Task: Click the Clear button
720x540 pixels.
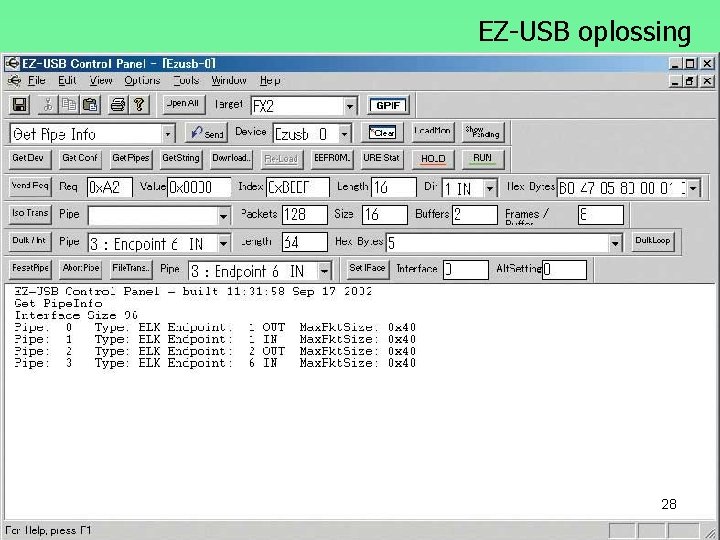Action: tap(382, 132)
